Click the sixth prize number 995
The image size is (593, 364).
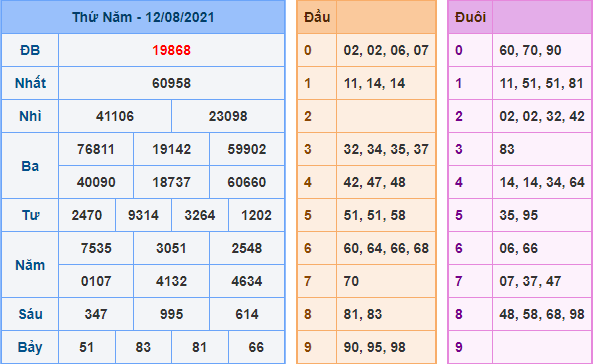171,314
